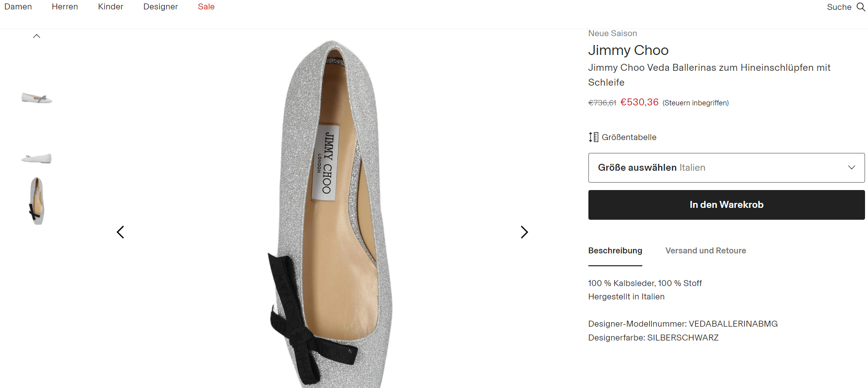Click the struck-through original price €736,61

click(x=602, y=103)
